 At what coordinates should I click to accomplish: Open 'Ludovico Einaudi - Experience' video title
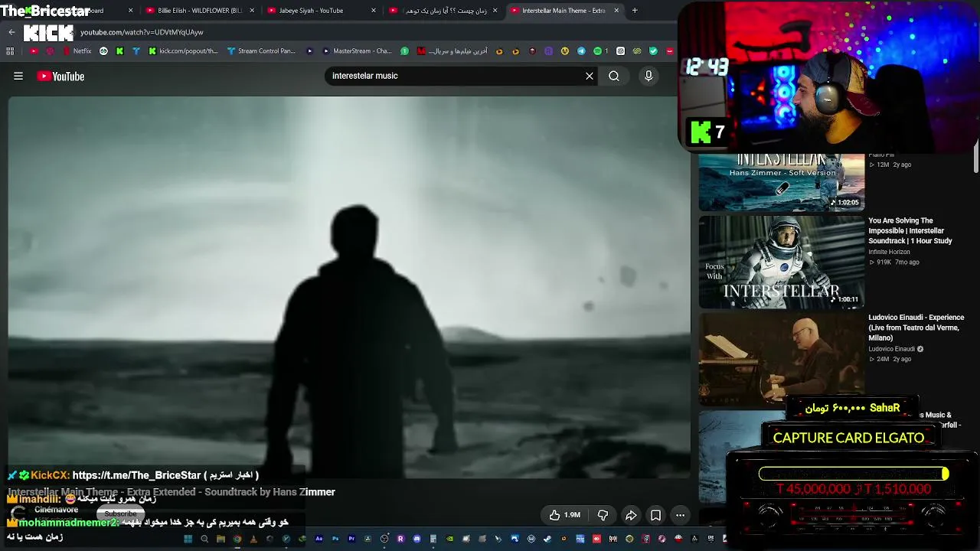[916, 328]
